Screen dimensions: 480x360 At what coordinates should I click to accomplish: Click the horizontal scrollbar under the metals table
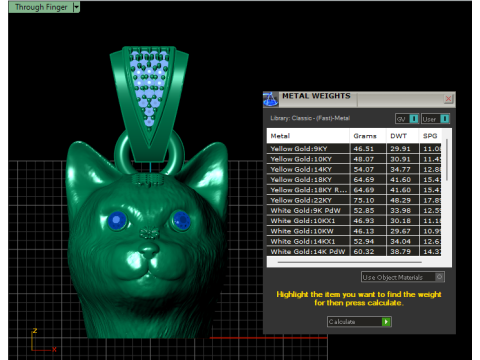pyautogui.click(x=349, y=262)
